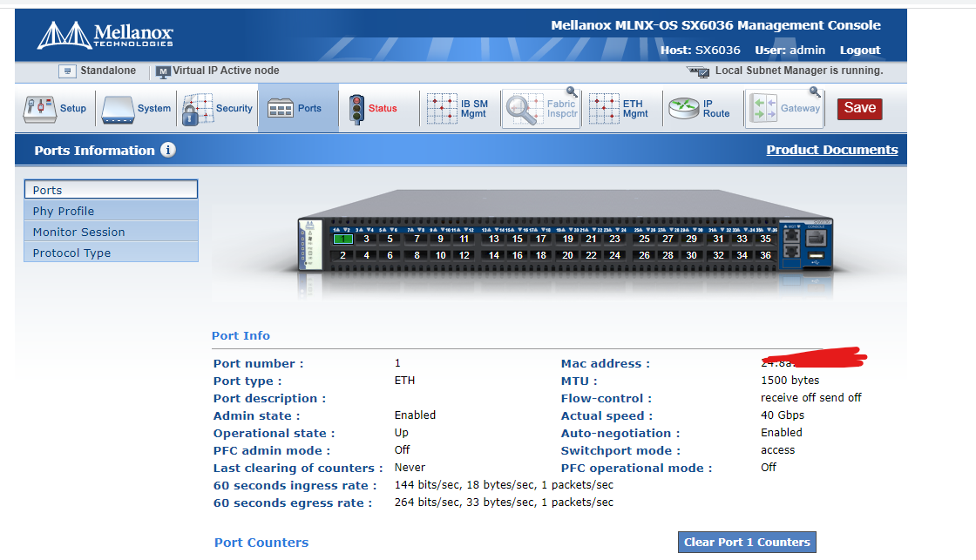Click the Last clearing of counters Never value
Viewport: 976px width, 560px height.
pos(410,468)
